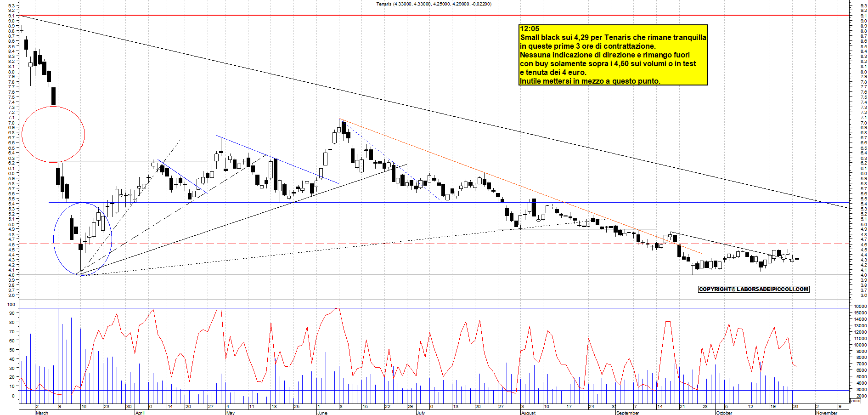Click the 'August' month label on time axis
Image resolution: width=868 pixels, height=415 pixels.
click(528, 413)
